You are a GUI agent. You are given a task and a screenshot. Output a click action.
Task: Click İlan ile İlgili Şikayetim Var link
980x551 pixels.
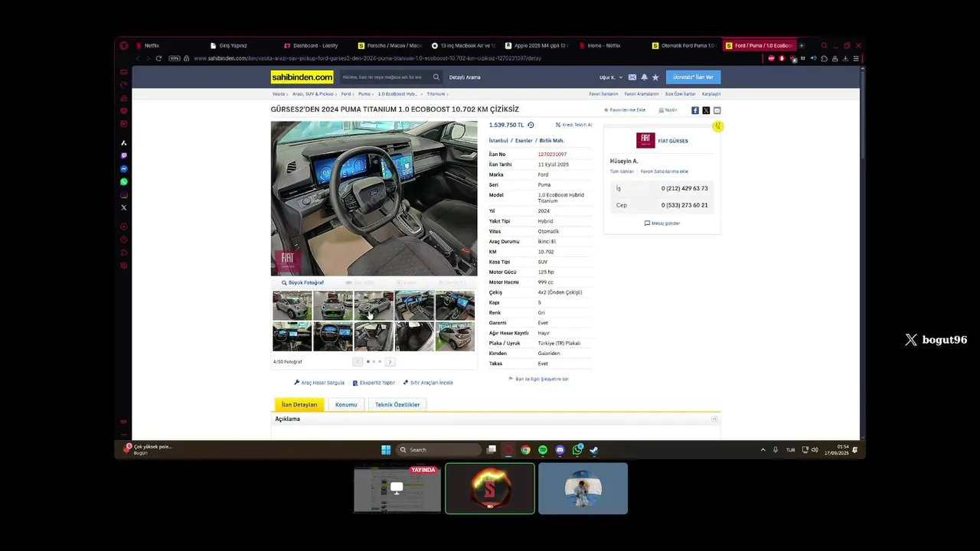[x=539, y=379]
